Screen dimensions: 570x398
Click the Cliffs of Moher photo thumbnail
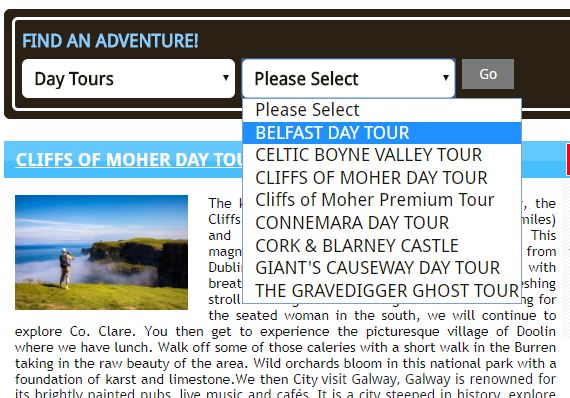click(x=101, y=252)
